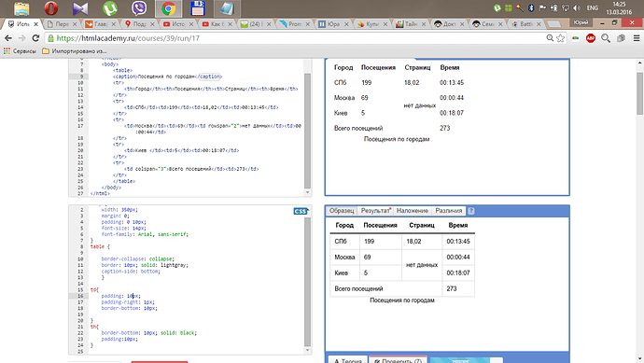Screen dimensions: 644x363
Task: Click the page vertical scrollbar thumb
Action: (x=640, y=93)
